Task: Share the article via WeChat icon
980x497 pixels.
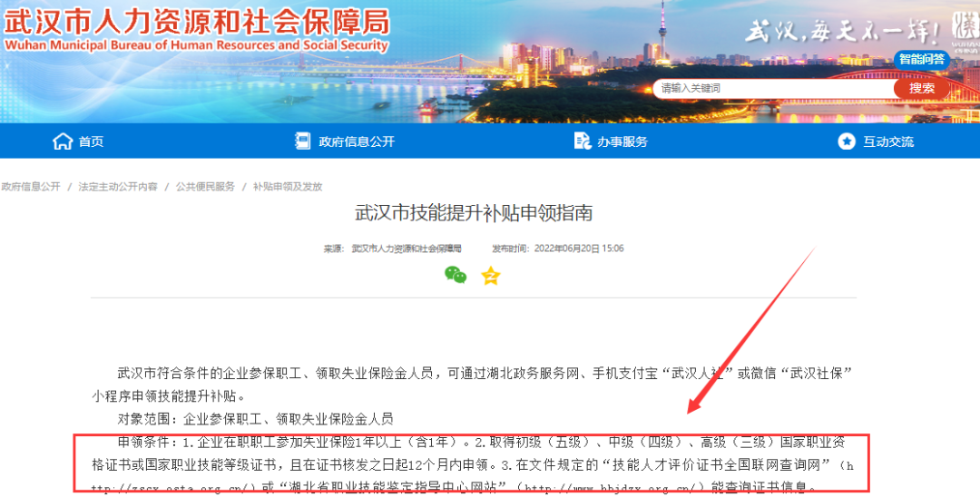Action: (x=456, y=275)
